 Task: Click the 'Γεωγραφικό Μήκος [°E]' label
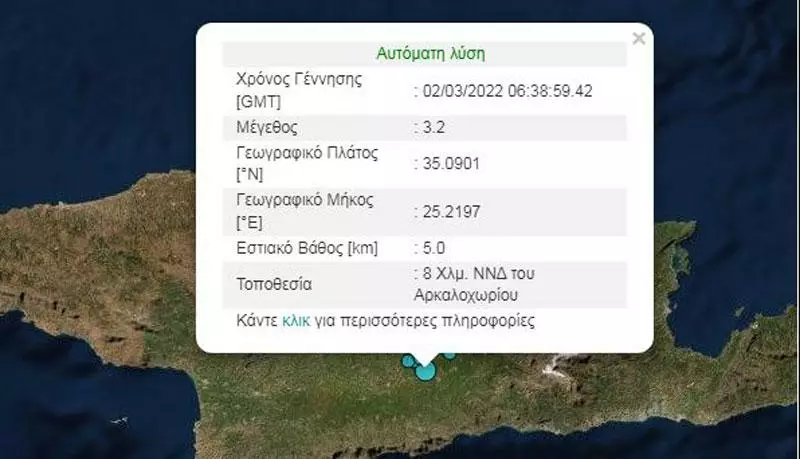[x=303, y=210]
